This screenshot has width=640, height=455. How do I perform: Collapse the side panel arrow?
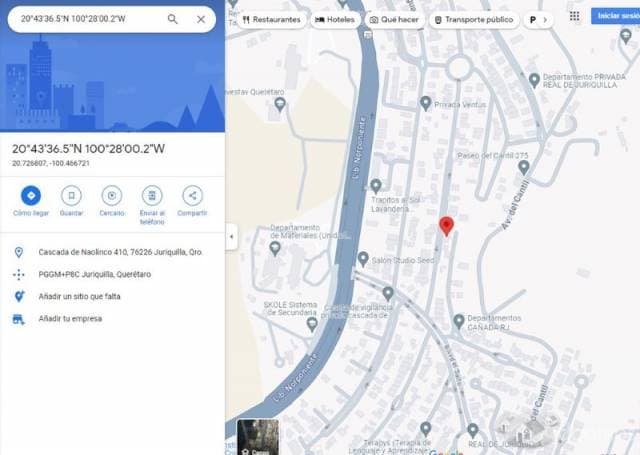(231, 236)
